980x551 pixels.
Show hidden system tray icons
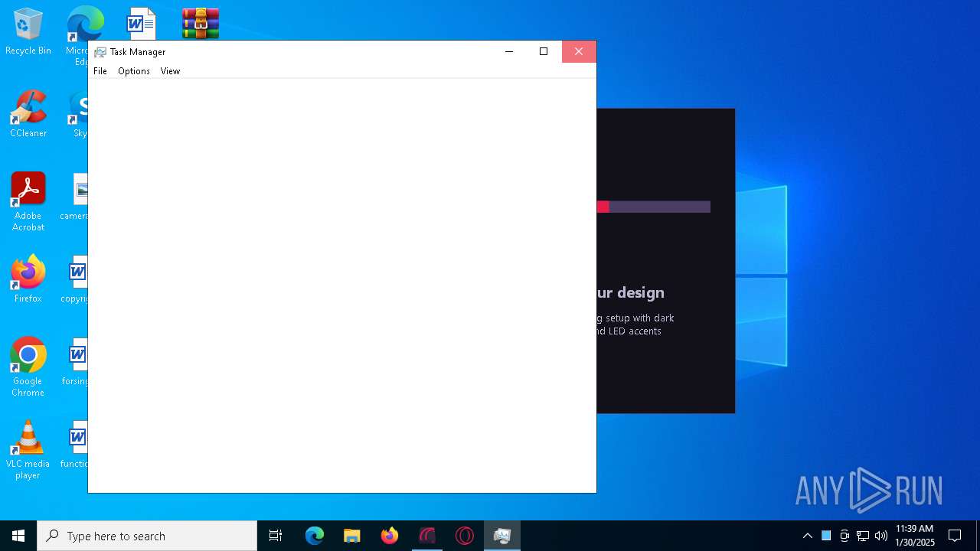pos(807,536)
